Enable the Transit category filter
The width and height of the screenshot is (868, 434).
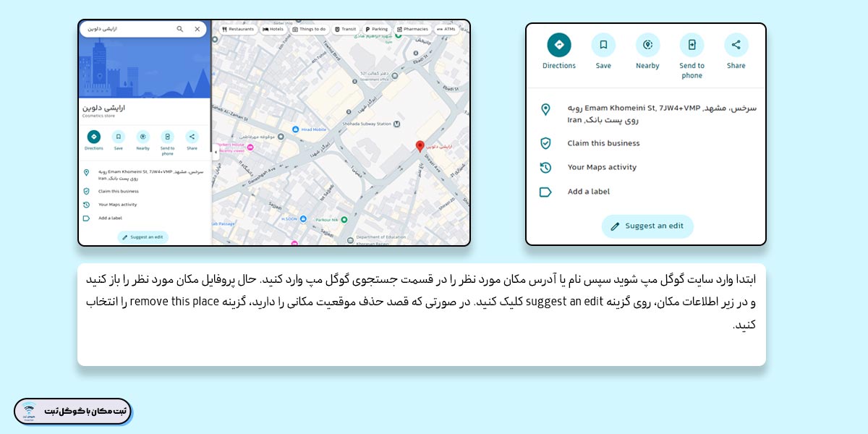coord(345,29)
